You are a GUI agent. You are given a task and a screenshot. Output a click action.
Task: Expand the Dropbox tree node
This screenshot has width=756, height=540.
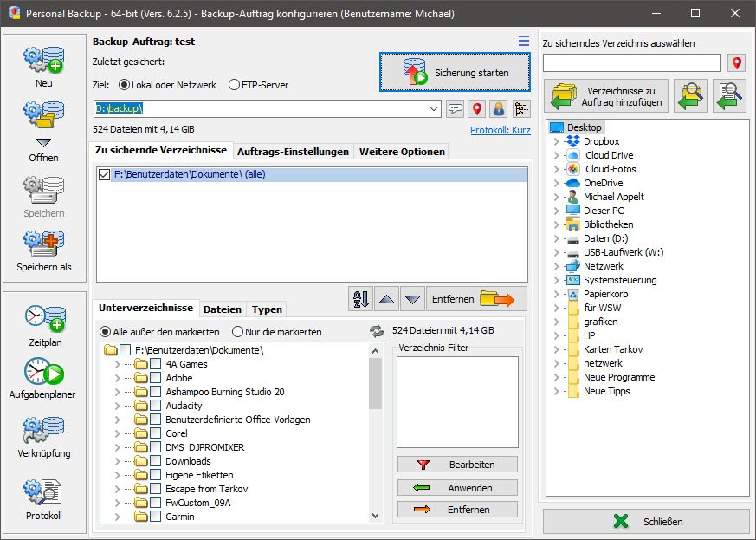coord(556,141)
